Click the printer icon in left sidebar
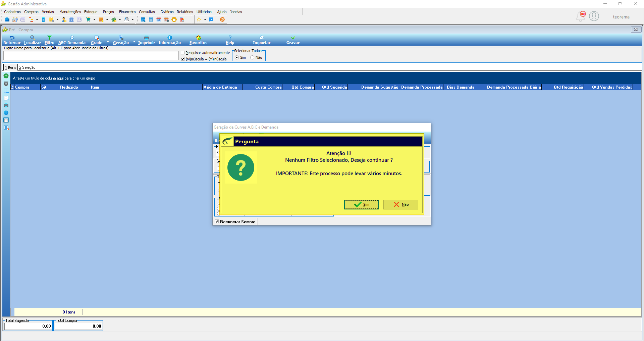 coord(6,105)
